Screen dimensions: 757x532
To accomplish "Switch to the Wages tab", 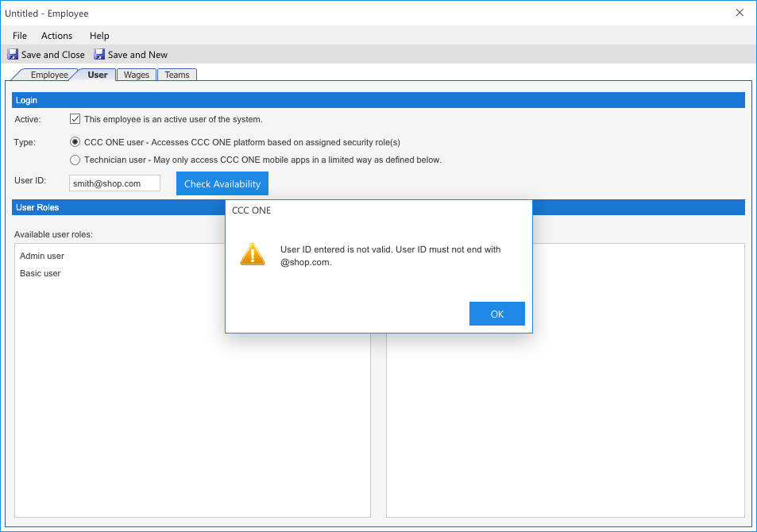I will (137, 75).
